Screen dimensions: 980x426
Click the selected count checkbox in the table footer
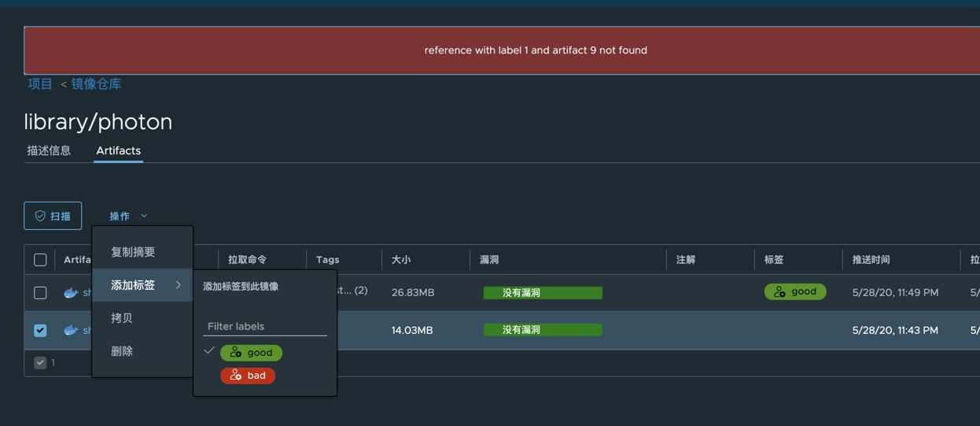pyautogui.click(x=40, y=363)
